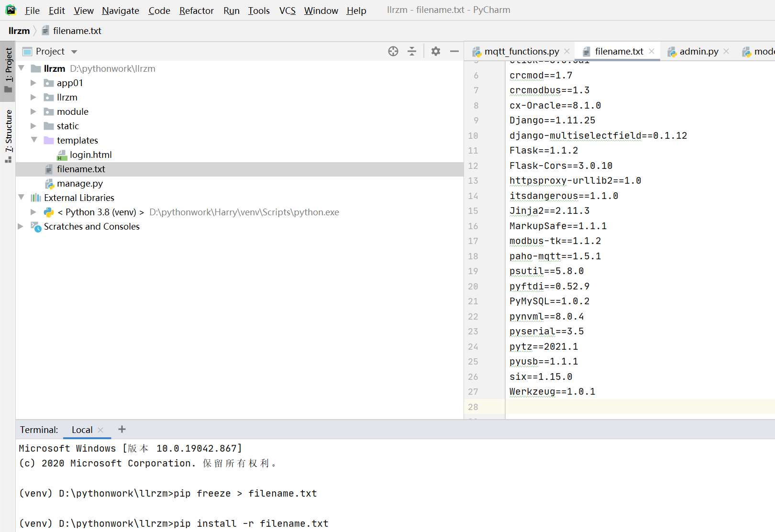Toggle the Project tool window sidebar button

[x=8, y=67]
